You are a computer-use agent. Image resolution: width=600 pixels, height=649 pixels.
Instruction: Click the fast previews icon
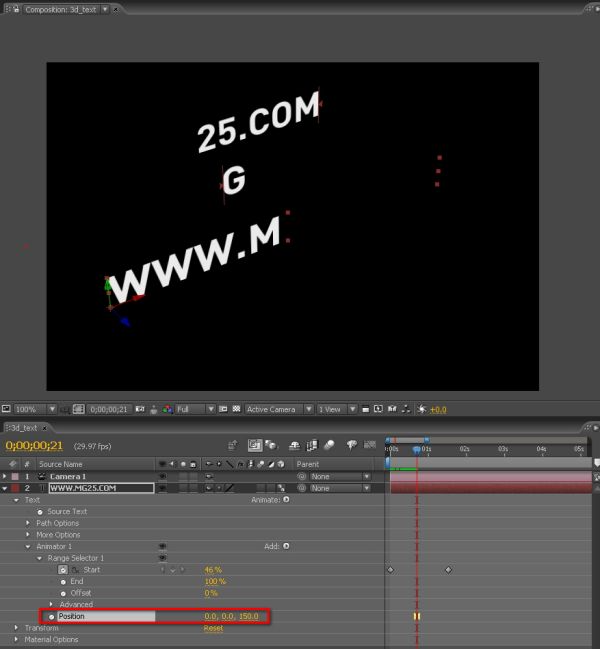tap(378, 409)
